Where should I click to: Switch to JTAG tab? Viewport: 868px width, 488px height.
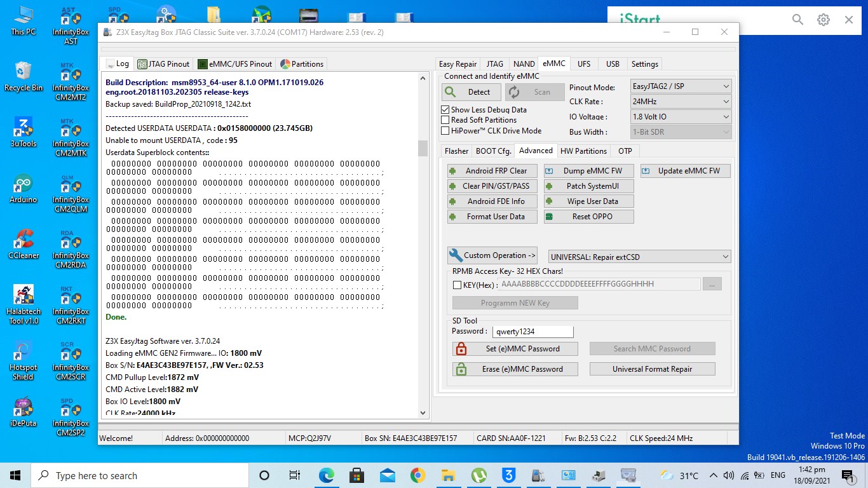(x=494, y=64)
